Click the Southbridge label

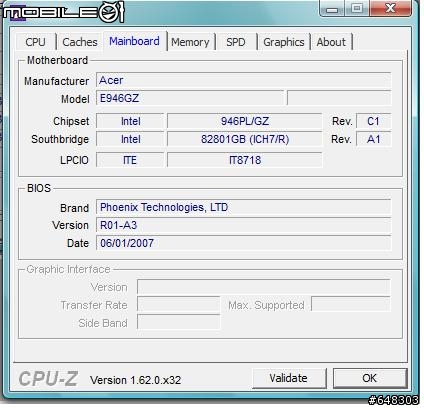60,139
